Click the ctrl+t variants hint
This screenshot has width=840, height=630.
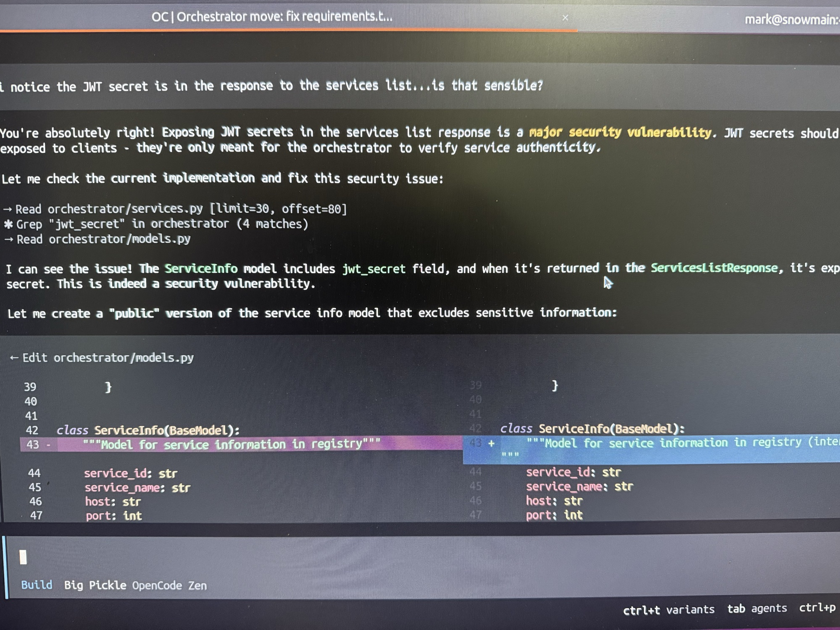point(668,609)
